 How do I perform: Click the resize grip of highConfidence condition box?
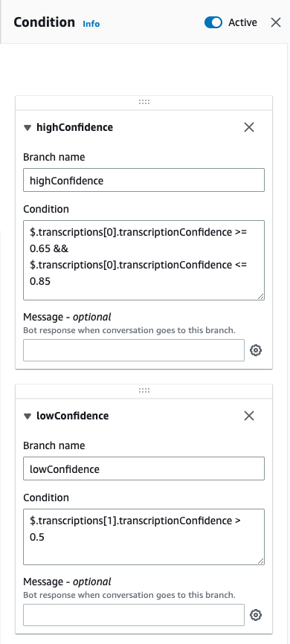(x=260, y=296)
